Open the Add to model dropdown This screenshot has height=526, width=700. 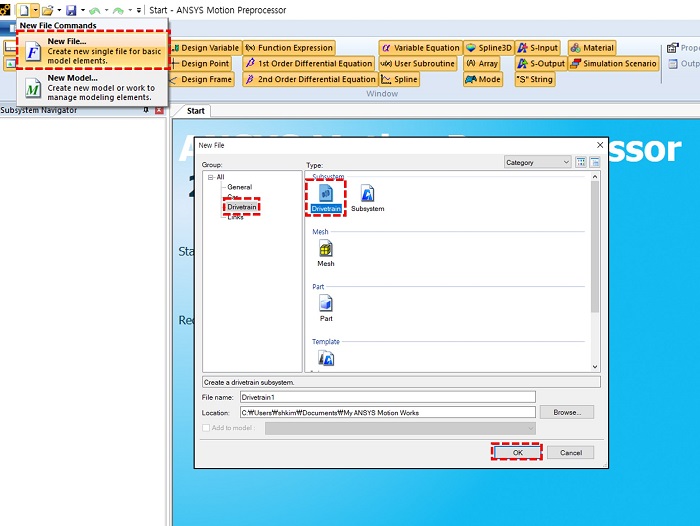pos(400,428)
